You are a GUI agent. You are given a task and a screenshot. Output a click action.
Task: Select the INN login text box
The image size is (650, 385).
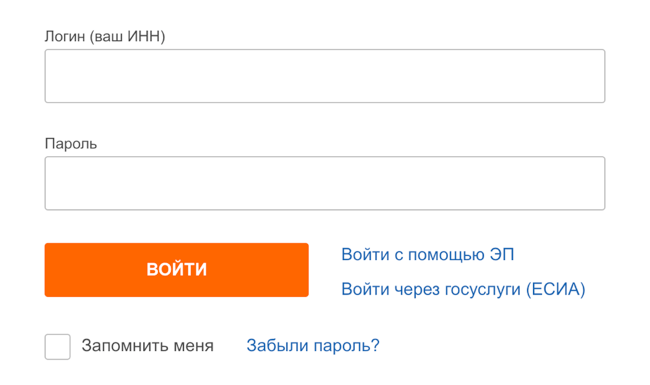325,76
